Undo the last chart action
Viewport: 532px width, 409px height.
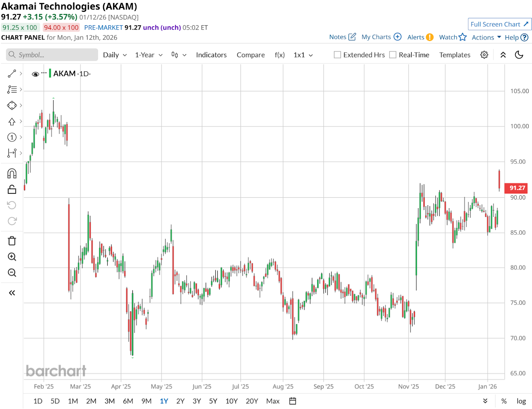pyautogui.click(x=12, y=205)
